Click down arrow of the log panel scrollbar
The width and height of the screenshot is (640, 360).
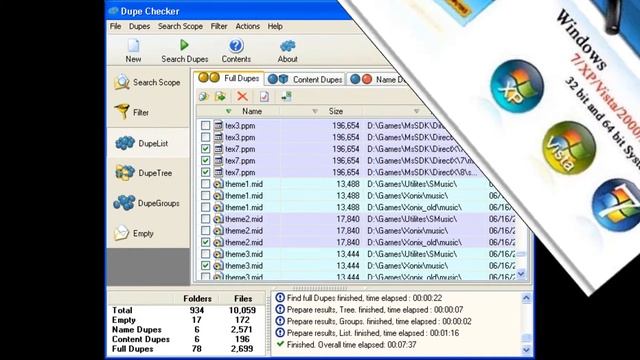click(526, 350)
